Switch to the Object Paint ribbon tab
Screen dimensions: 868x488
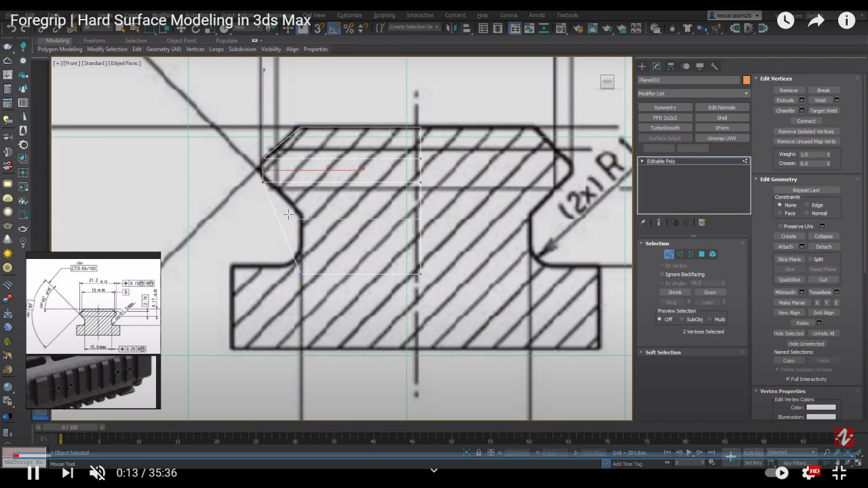point(181,41)
